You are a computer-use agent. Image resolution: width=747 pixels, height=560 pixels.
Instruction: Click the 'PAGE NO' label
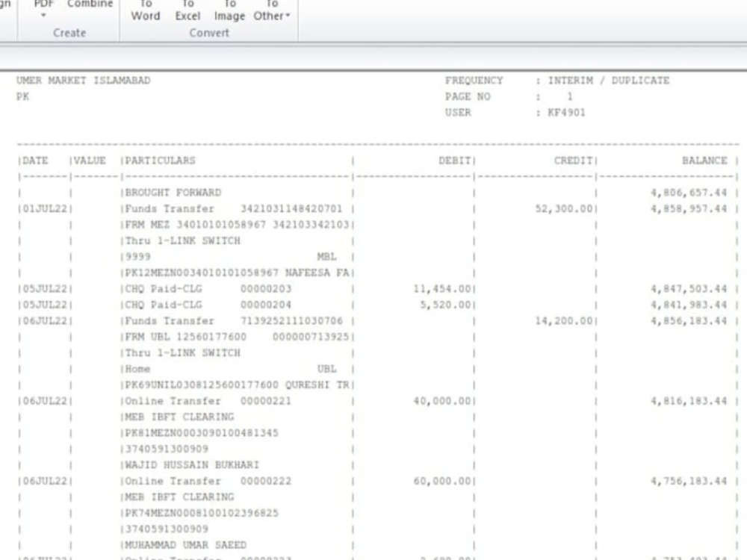coord(468,96)
